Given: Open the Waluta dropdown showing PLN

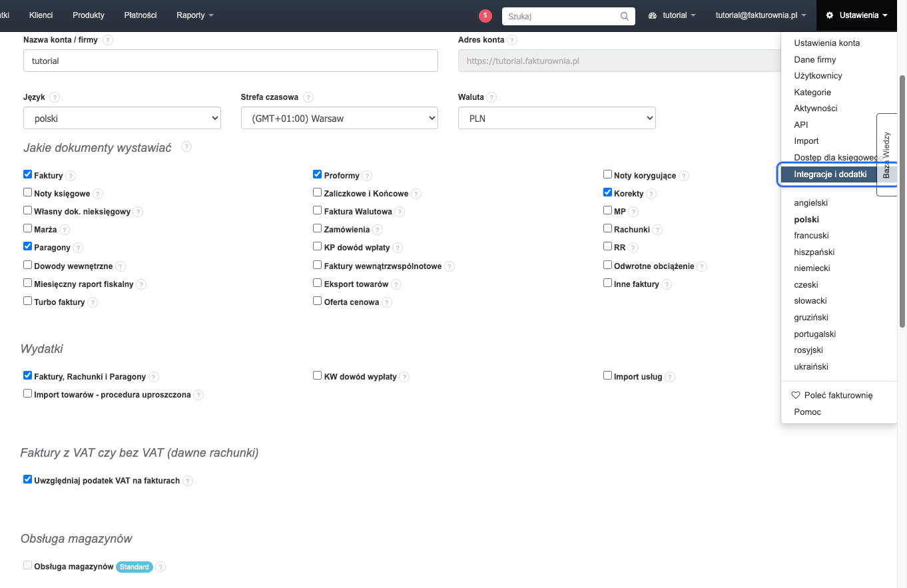Looking at the screenshot, I should pos(557,118).
